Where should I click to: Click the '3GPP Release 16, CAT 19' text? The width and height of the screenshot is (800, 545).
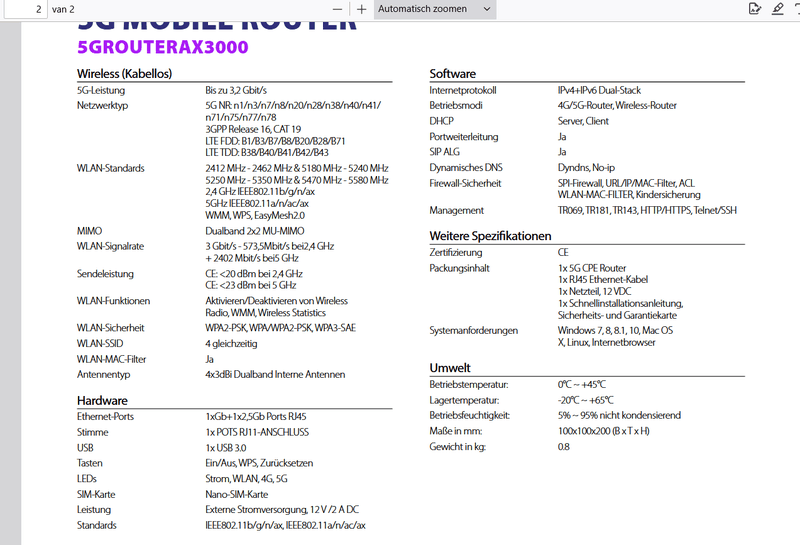(253, 129)
